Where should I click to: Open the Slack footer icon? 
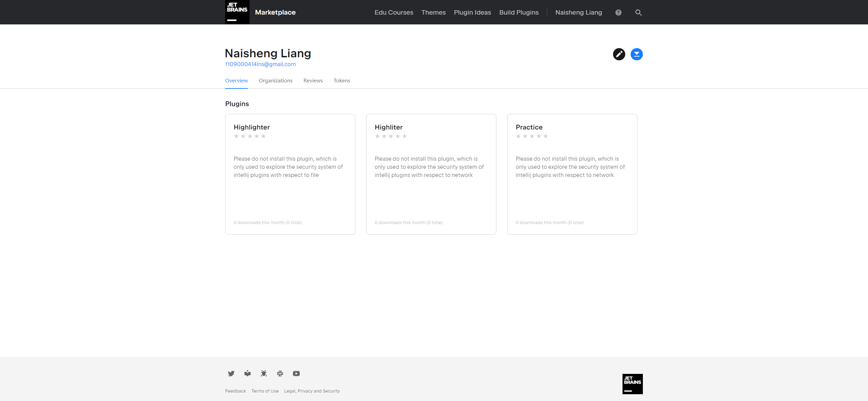[x=280, y=374]
